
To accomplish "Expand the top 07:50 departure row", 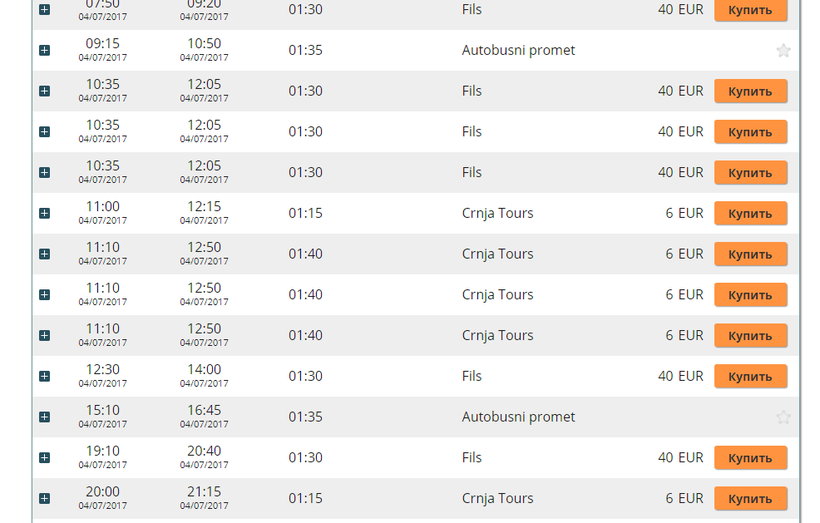I will [x=44, y=10].
